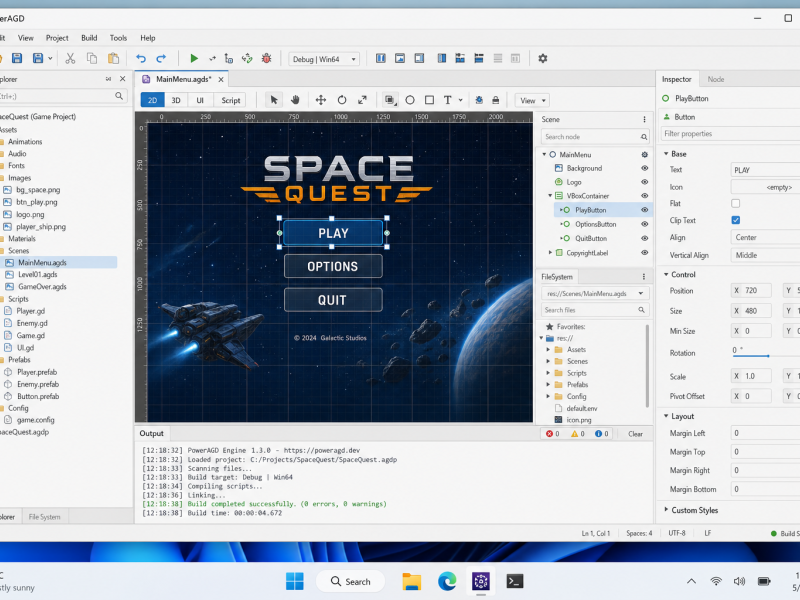
Task: Click the gear icon on the MainMenu node
Action: [x=644, y=155]
